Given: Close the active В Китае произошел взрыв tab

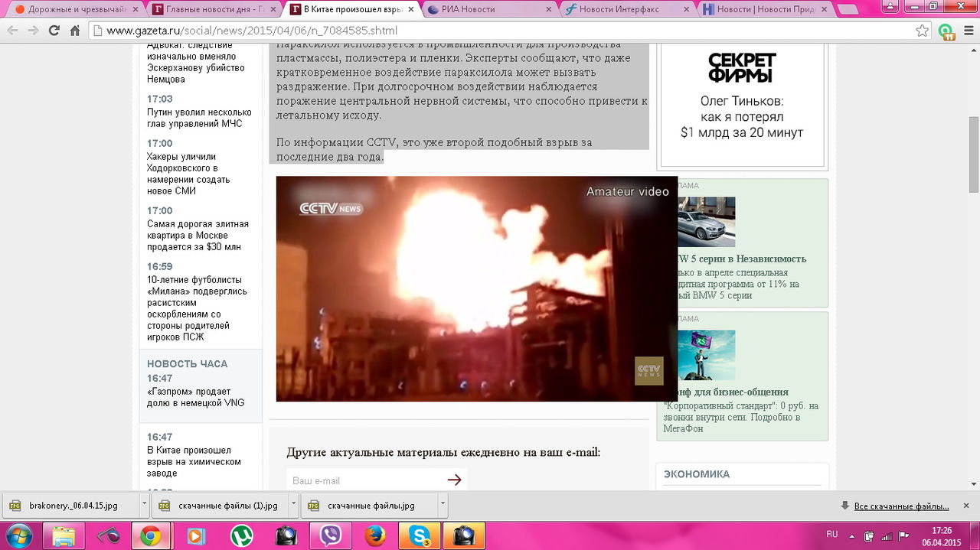Looking at the screenshot, I should coord(410,10).
